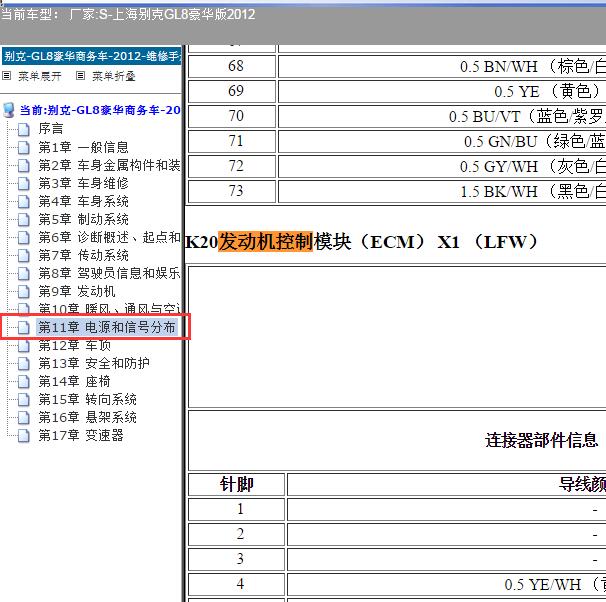
Task: Click the 菜单展开 expand-menu icon
Action: 6,76
